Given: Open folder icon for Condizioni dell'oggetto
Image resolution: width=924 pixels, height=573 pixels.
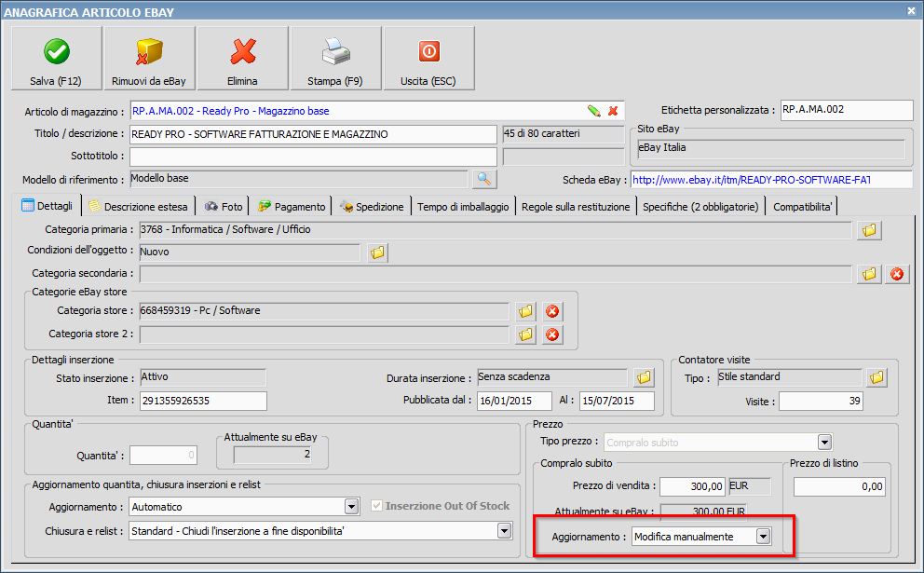Looking at the screenshot, I should coord(378,252).
